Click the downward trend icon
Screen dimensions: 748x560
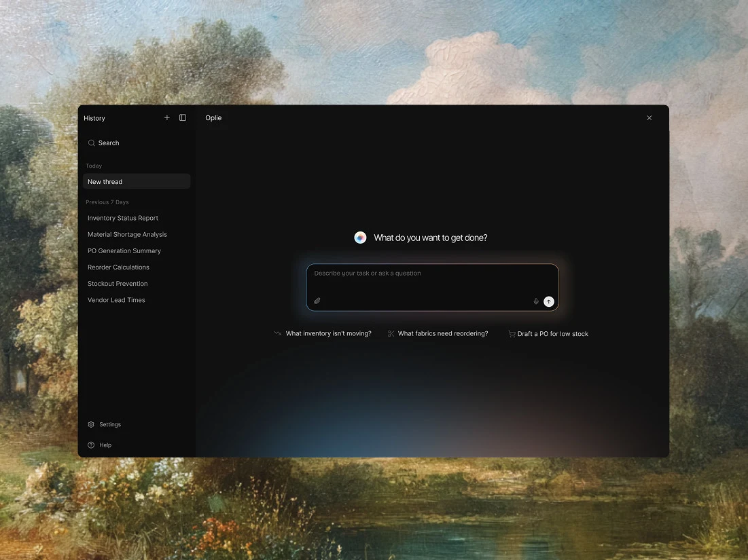(x=278, y=333)
